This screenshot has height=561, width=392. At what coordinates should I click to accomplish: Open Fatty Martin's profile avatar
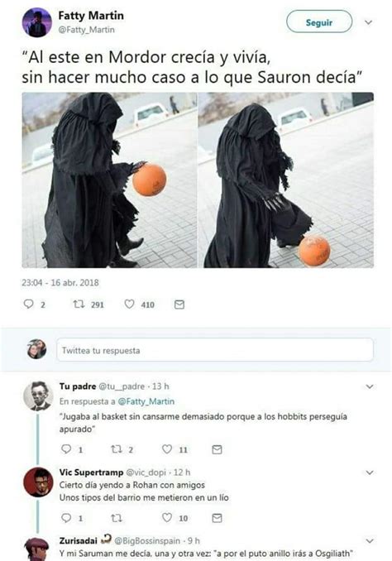[37, 22]
